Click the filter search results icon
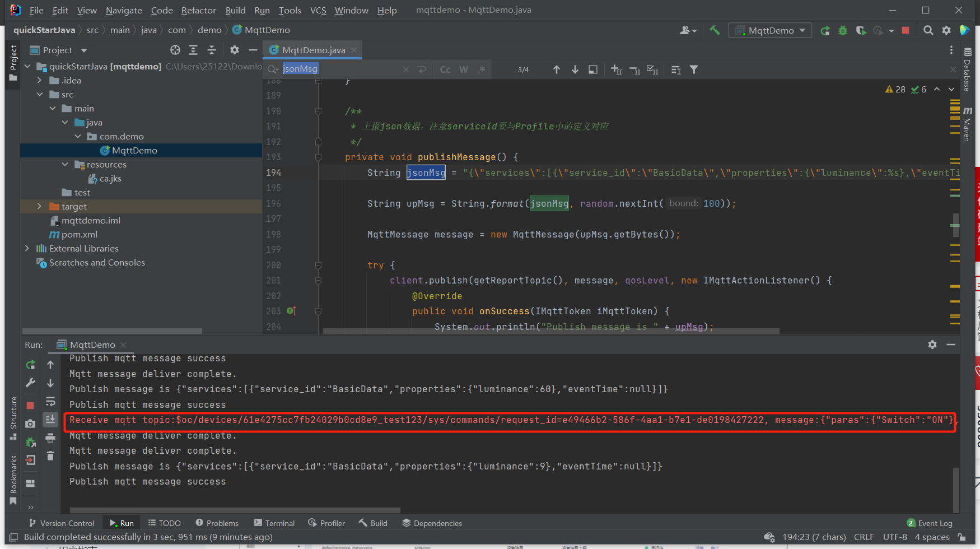The image size is (980, 549). [694, 69]
